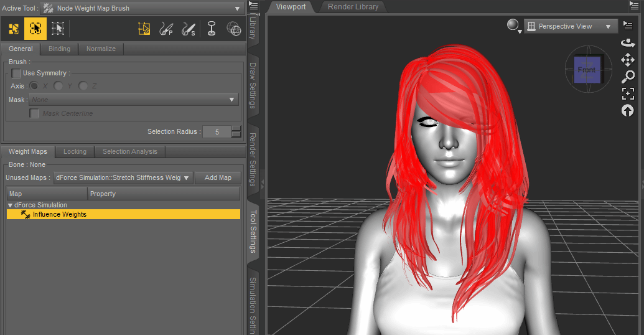The width and height of the screenshot is (644, 335).
Task: Activate the paint brush 'P' tool
Action: [x=166, y=29]
